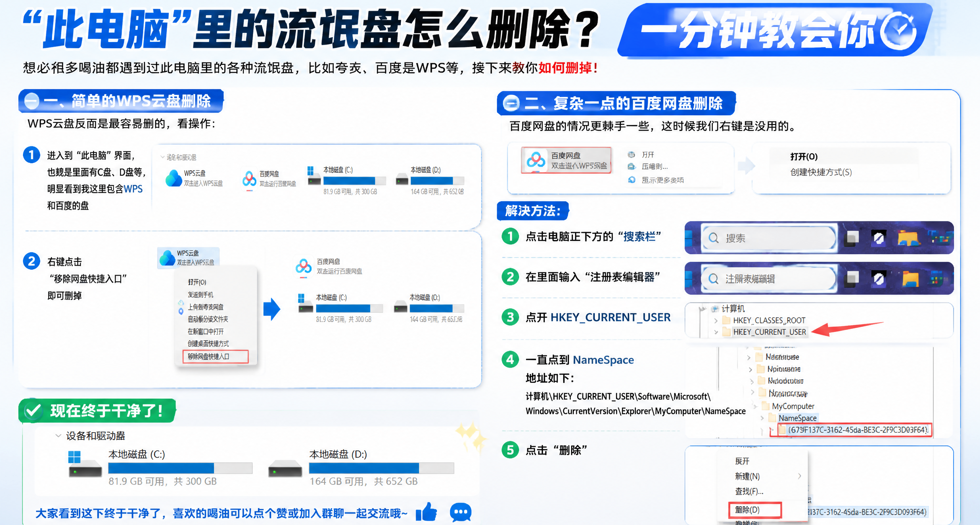
Task: Choose 显示更多选项 in the 百度网盘 right-click menu
Action: (x=663, y=180)
